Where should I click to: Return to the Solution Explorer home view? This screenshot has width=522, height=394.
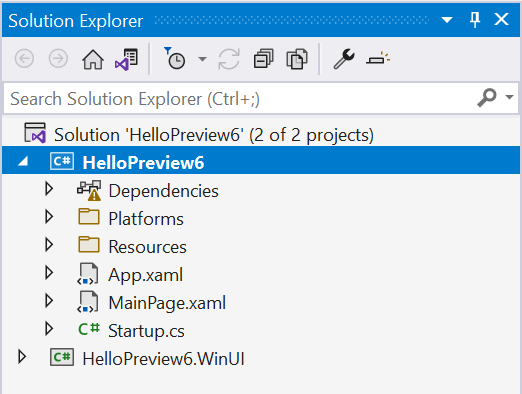coord(93,59)
